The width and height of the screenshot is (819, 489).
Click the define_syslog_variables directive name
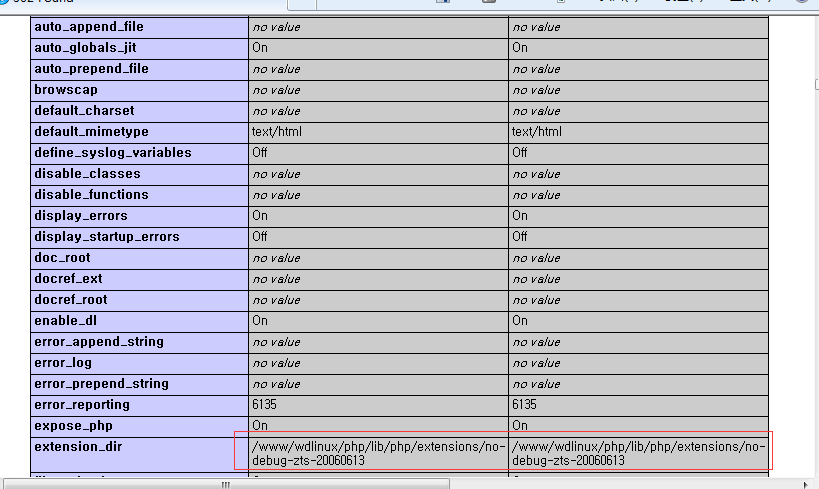[x=113, y=153]
